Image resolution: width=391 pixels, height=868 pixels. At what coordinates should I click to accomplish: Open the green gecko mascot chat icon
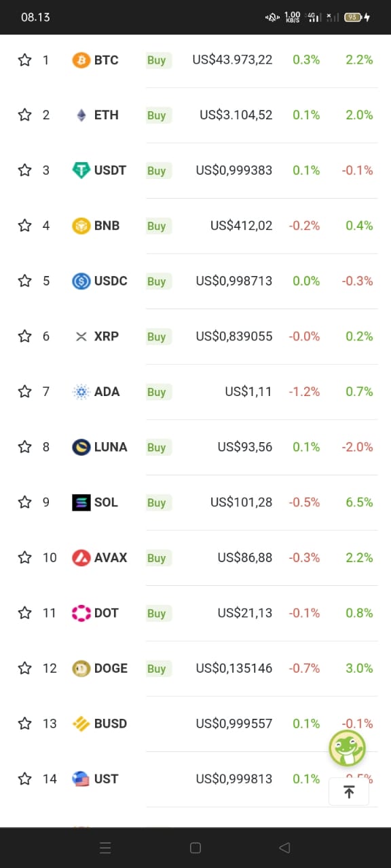[x=347, y=748]
